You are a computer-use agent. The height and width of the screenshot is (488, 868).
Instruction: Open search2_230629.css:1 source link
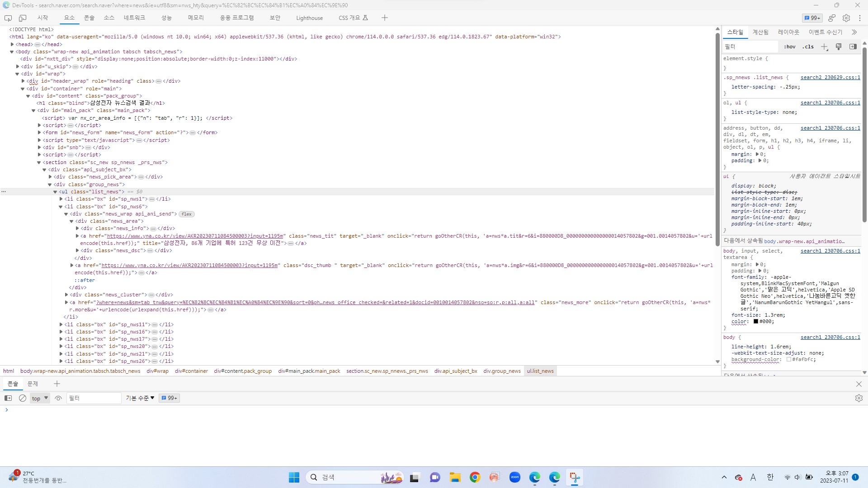pyautogui.click(x=830, y=78)
